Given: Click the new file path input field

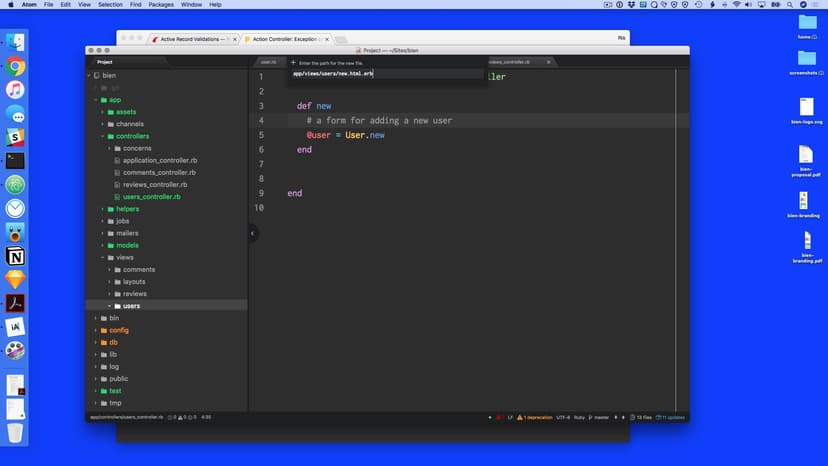Looking at the screenshot, I should click(x=386, y=74).
